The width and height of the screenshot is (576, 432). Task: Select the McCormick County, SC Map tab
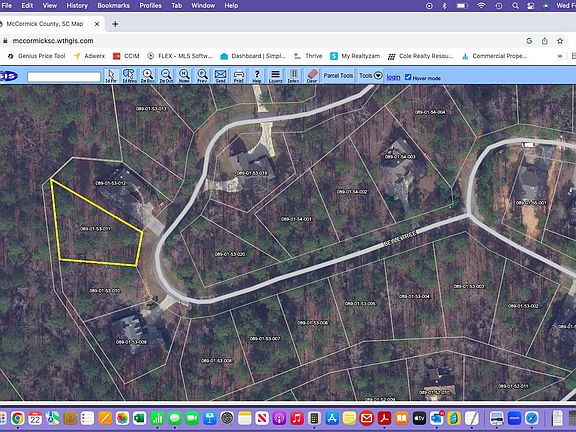(50, 24)
